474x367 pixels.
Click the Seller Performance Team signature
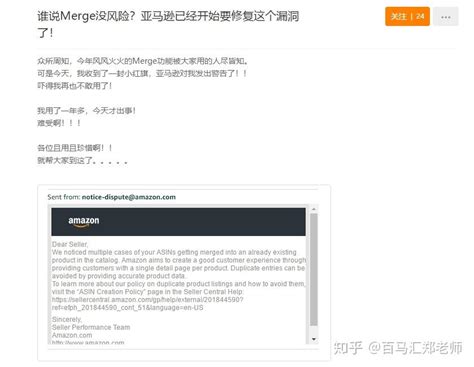91,327
